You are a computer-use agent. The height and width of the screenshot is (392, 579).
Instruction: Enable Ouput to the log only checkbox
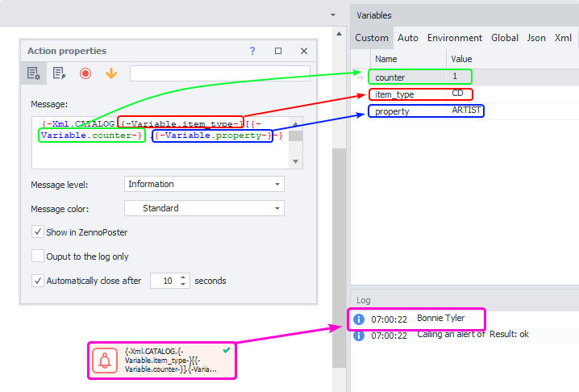(38, 256)
